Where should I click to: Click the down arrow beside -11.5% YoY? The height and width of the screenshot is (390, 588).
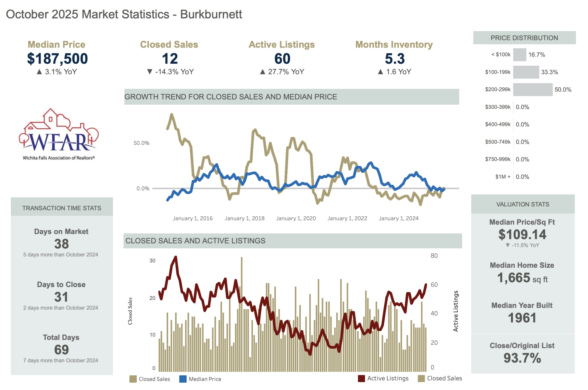(x=508, y=245)
